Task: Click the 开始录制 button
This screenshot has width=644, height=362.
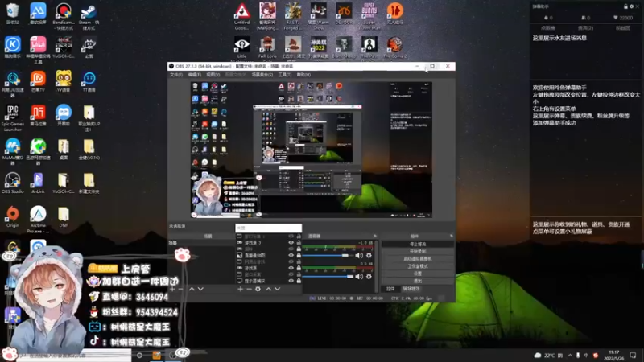Action: pyautogui.click(x=418, y=252)
